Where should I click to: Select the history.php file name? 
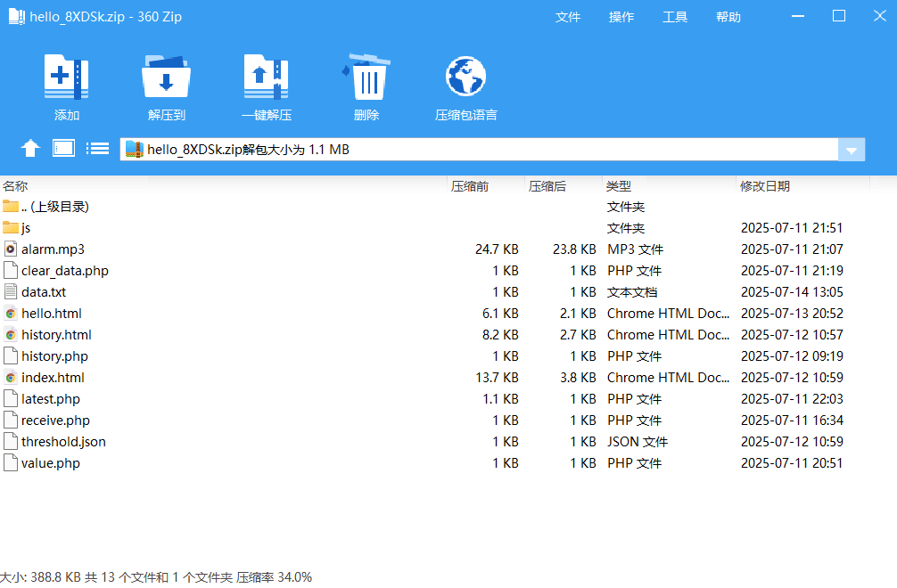(x=54, y=356)
